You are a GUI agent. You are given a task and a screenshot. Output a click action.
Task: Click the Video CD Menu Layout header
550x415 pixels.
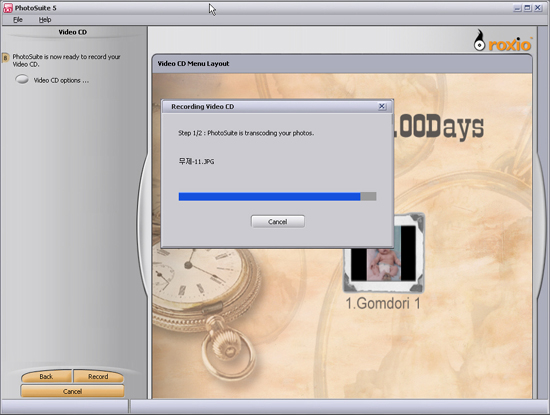pos(193,63)
